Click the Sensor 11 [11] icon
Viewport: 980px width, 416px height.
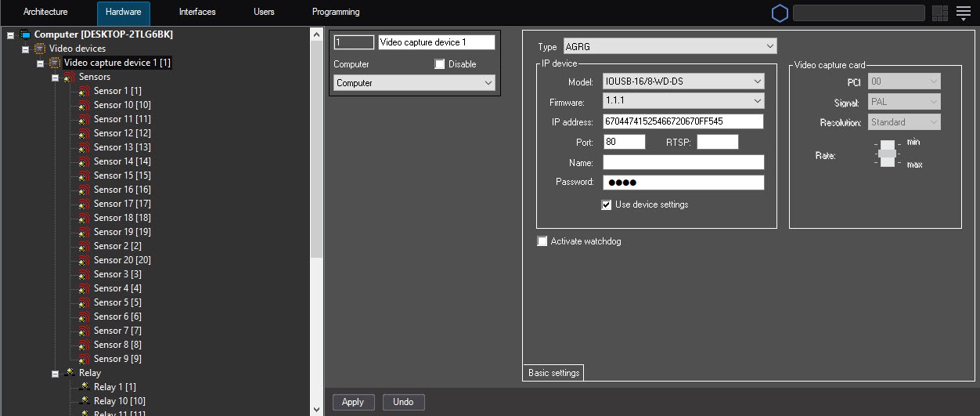click(x=85, y=119)
